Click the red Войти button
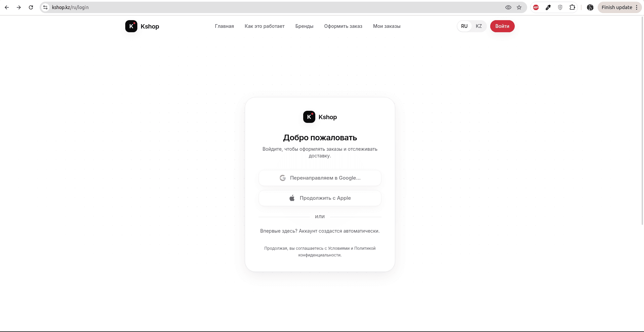Image resolution: width=644 pixels, height=332 pixels. point(502,26)
